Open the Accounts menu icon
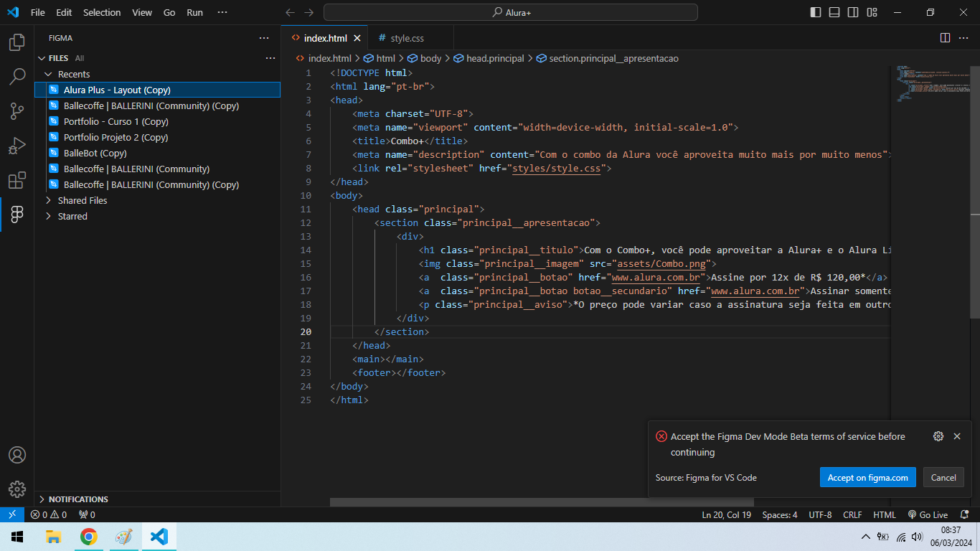This screenshot has height=551, width=980. pyautogui.click(x=17, y=455)
